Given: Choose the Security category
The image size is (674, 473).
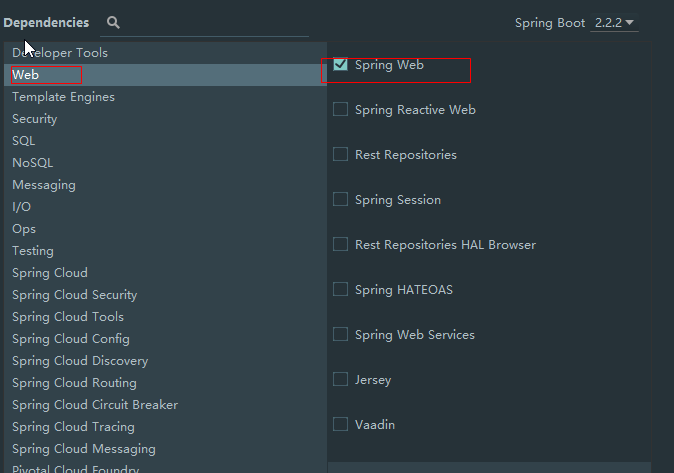Looking at the screenshot, I should tap(165, 119).
